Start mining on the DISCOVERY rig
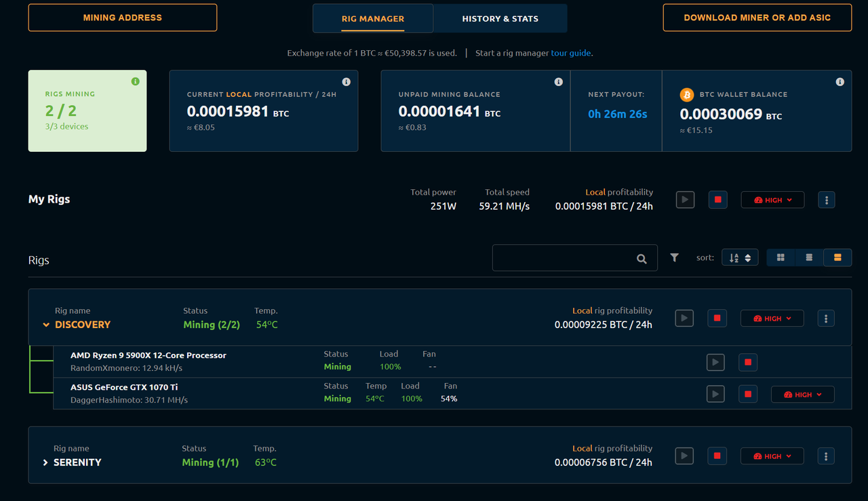 [684, 318]
